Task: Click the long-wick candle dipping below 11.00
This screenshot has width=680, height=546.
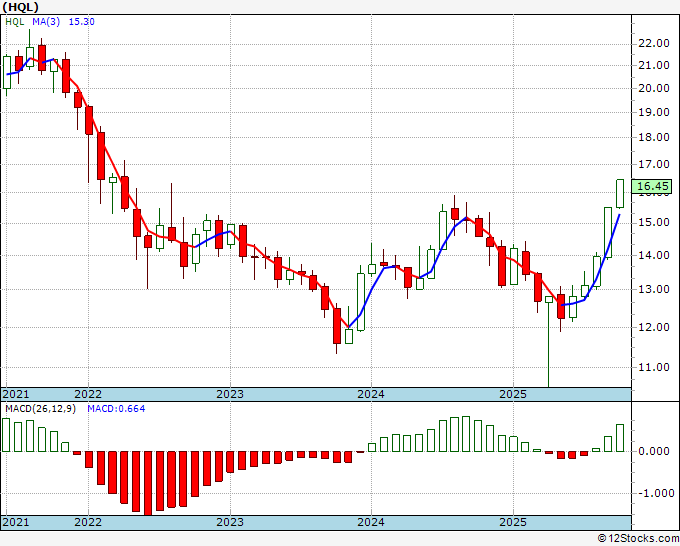Action: (549, 341)
